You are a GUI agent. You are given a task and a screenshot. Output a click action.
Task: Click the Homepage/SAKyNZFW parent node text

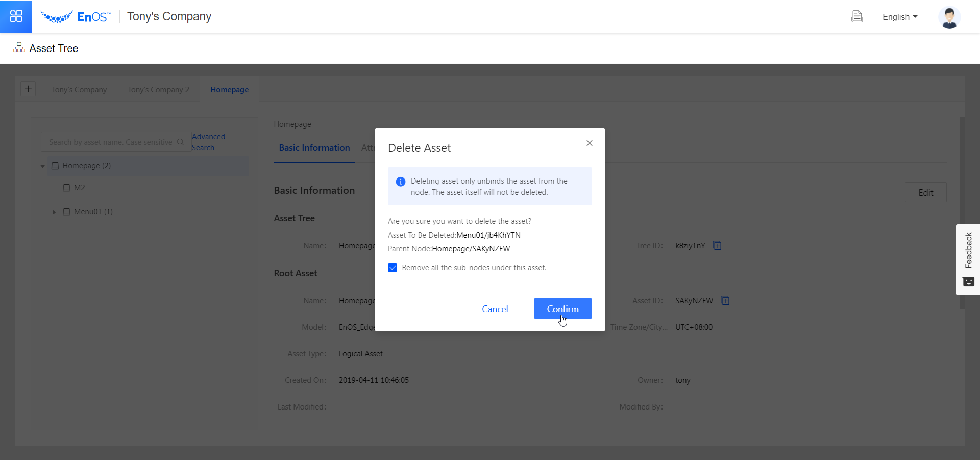[x=471, y=249]
